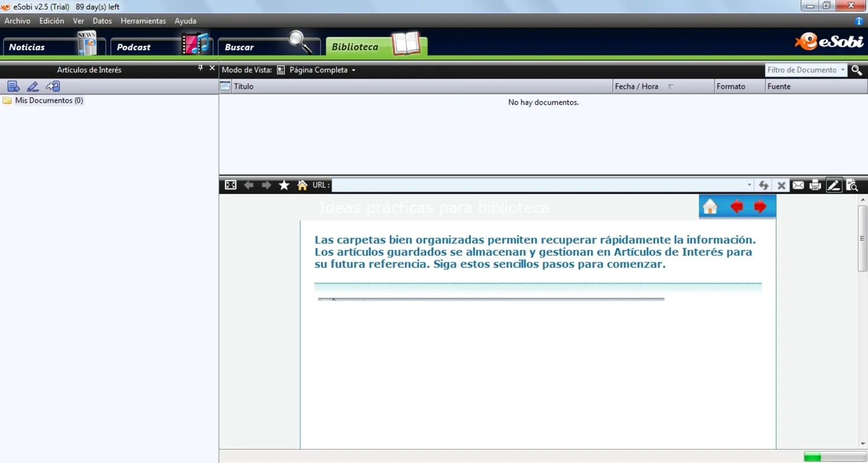Image resolution: width=868 pixels, height=463 pixels.
Task: Click the eSobi logo
Action: [x=829, y=42]
